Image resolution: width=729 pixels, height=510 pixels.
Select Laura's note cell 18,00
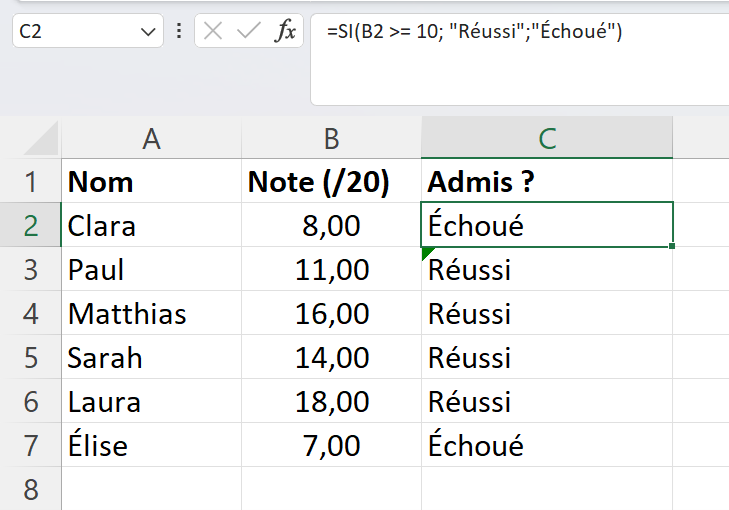pyautogui.click(x=331, y=401)
